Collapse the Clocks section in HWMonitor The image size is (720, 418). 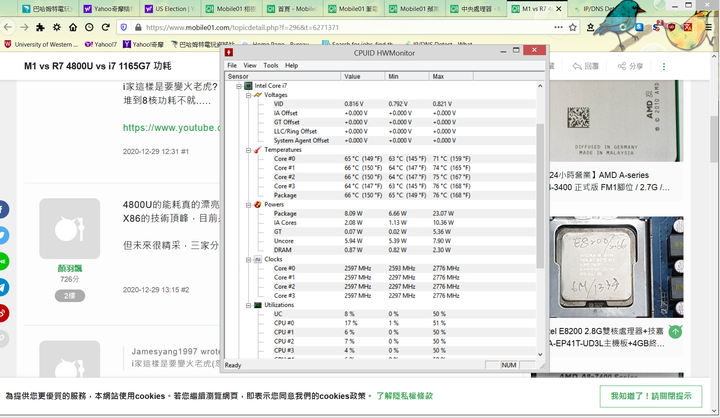(x=248, y=260)
